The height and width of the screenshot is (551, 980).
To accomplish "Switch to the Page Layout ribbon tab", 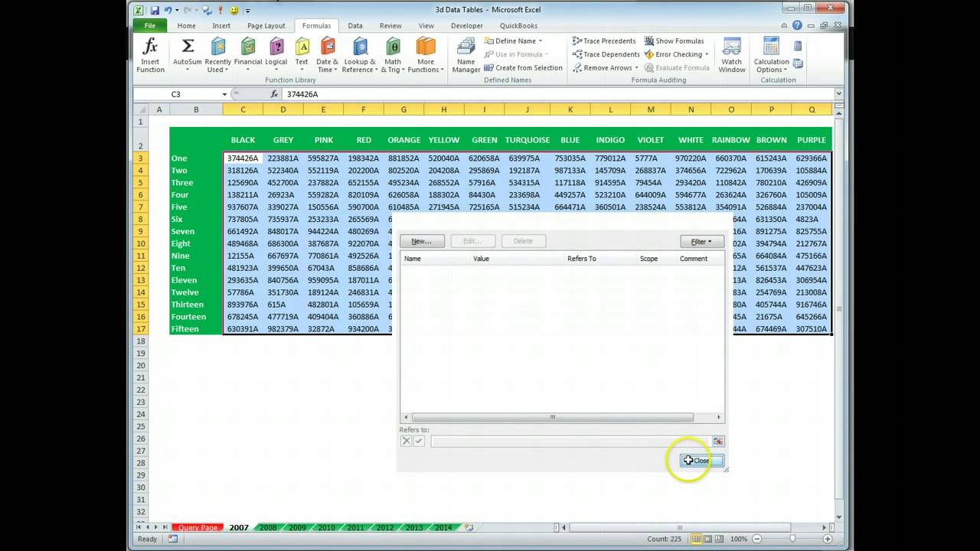I will 266,25.
